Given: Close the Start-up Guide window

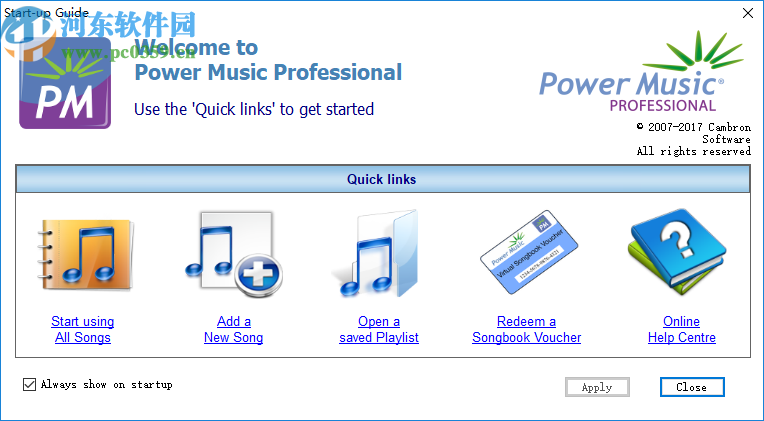Looking at the screenshot, I should 748,13.
